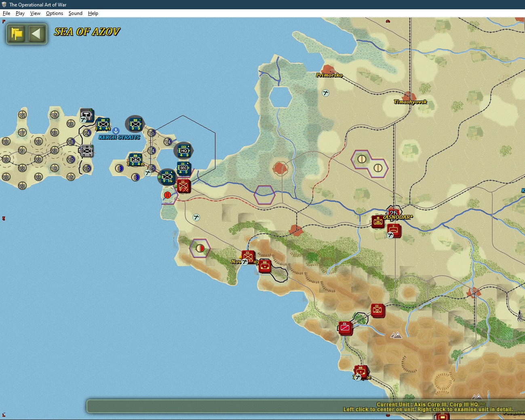Viewport: 525px width, 420px height.
Task: Click the yellow flags button
Action: (x=17, y=34)
